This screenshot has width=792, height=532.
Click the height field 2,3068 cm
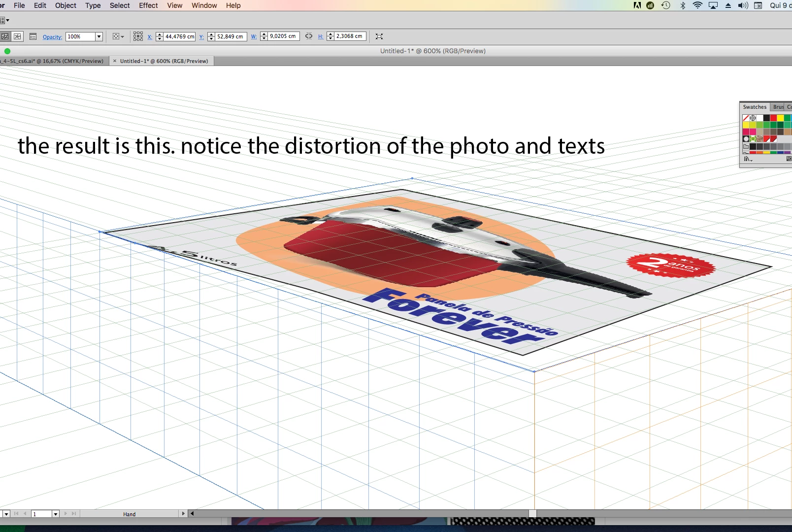350,36
